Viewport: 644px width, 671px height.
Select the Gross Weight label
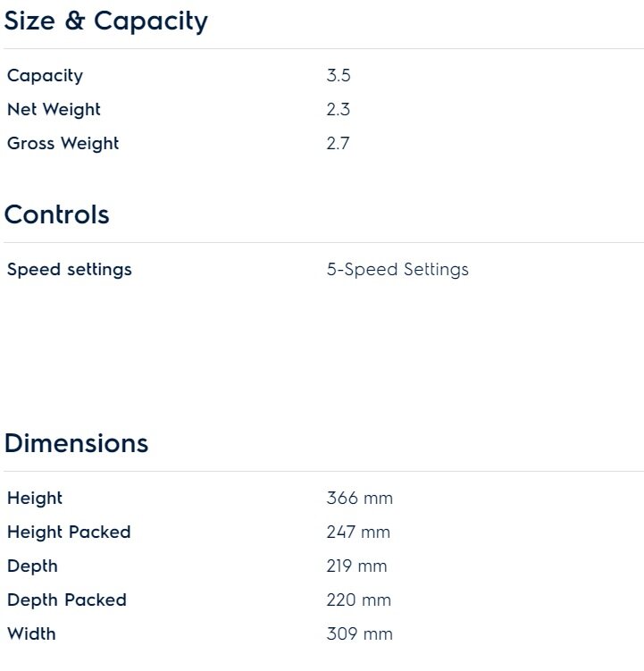[x=63, y=144]
